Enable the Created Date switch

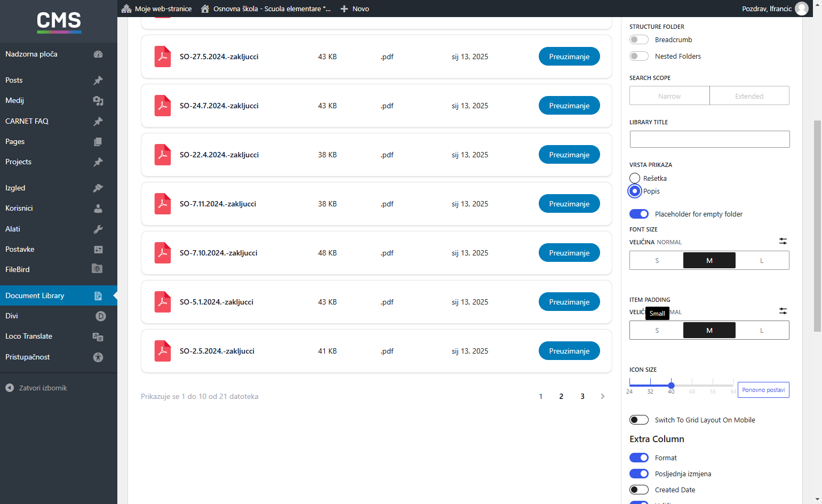(639, 490)
